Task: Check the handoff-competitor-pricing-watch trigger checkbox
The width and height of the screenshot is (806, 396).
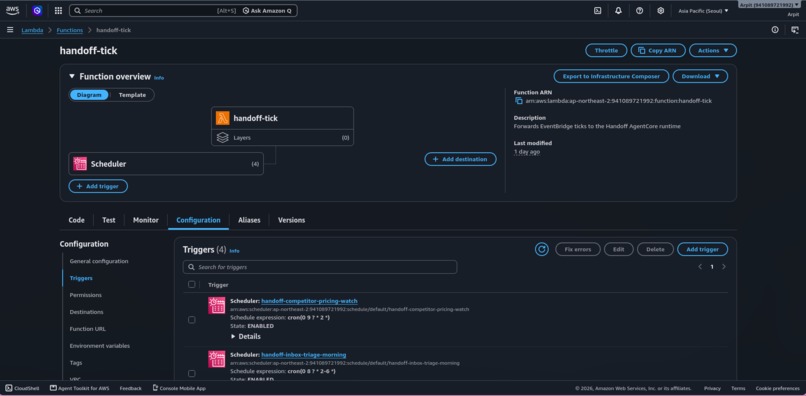Action: 192,320
